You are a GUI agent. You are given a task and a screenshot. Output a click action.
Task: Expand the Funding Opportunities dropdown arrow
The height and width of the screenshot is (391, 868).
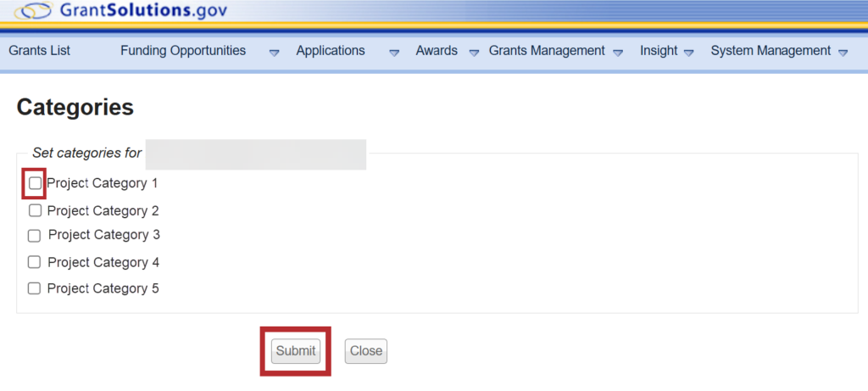pos(274,53)
